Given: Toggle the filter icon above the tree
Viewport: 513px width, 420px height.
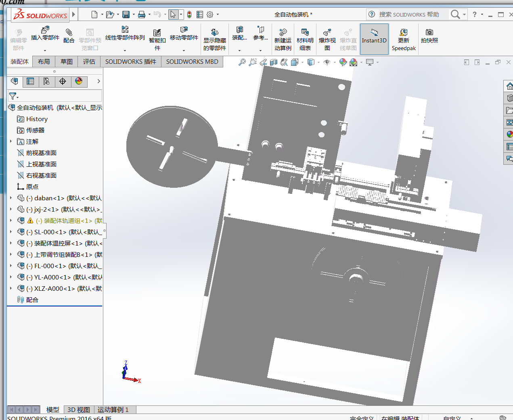Looking at the screenshot, I should (13, 96).
